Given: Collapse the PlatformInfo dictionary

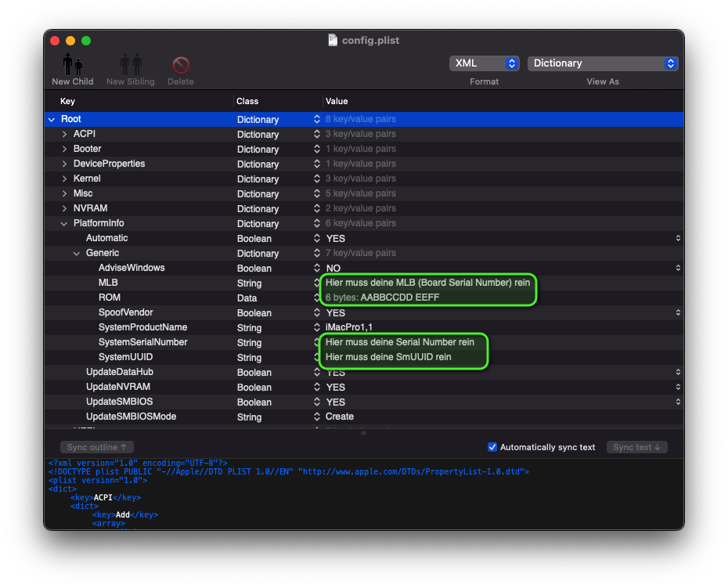Looking at the screenshot, I should (x=65, y=224).
